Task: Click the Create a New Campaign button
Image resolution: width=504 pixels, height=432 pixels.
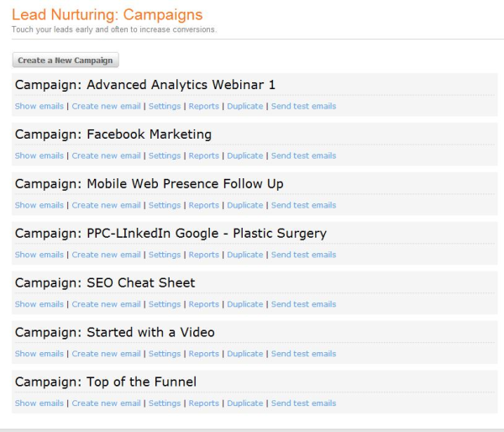Action: (66, 61)
